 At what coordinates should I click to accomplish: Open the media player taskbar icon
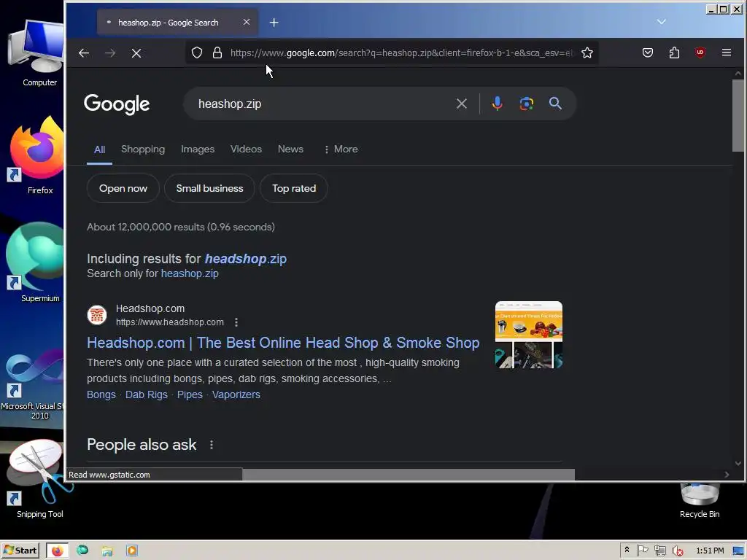[132, 551]
